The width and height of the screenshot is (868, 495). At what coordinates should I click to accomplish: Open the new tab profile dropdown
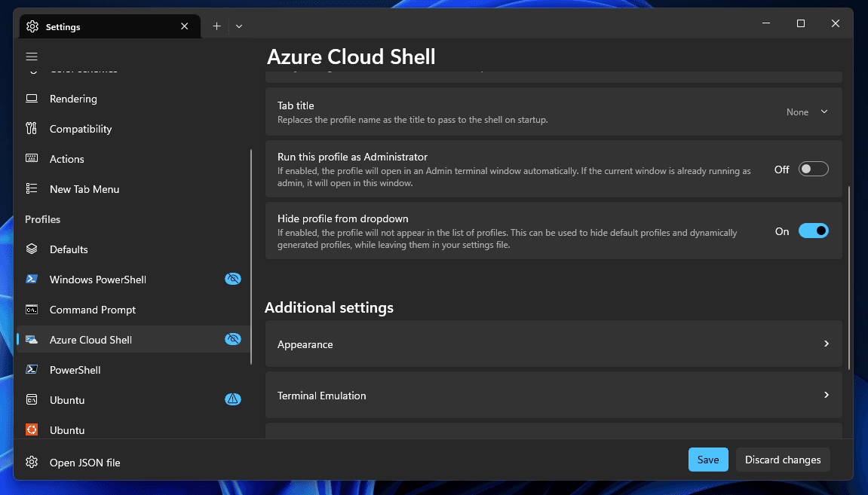(x=238, y=26)
